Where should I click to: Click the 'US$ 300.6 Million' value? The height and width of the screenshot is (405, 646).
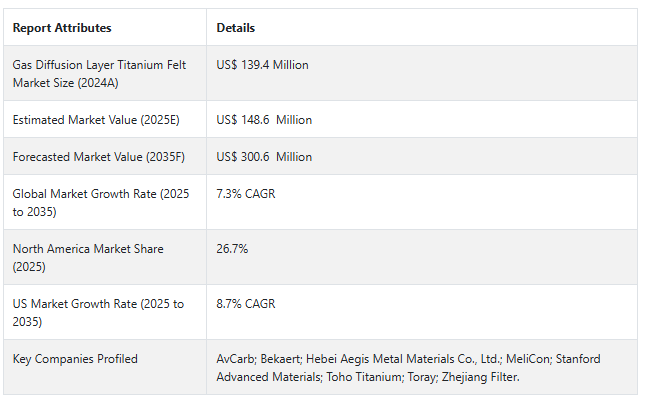click(264, 157)
